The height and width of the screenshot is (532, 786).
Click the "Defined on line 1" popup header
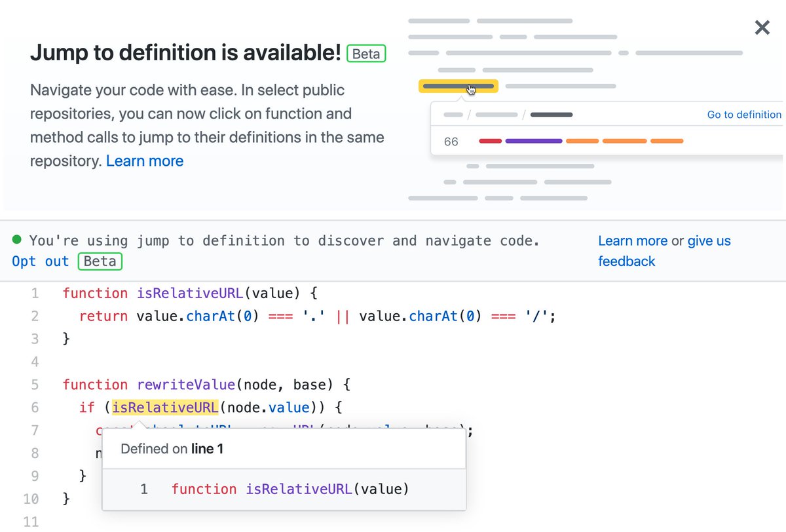click(x=172, y=449)
